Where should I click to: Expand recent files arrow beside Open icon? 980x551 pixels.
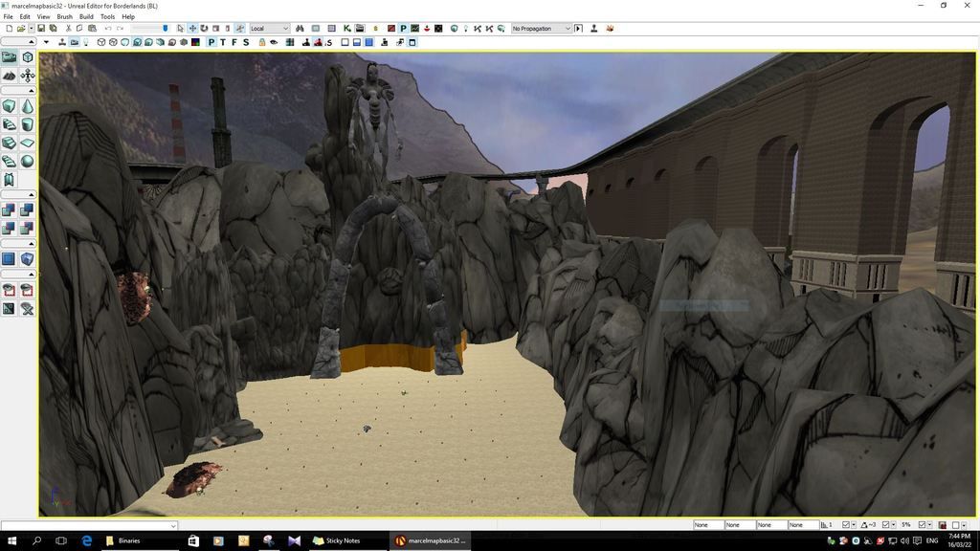(x=31, y=29)
